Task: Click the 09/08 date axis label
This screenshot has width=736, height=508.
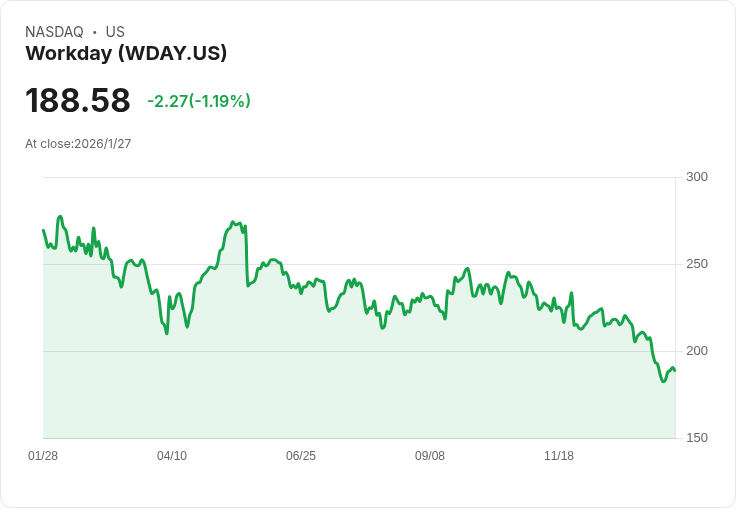Action: [429, 456]
